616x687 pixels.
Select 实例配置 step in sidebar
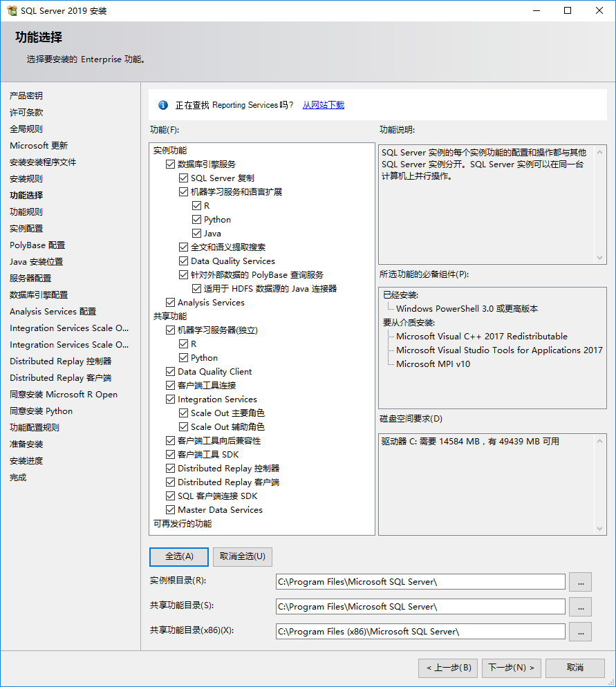(x=26, y=229)
